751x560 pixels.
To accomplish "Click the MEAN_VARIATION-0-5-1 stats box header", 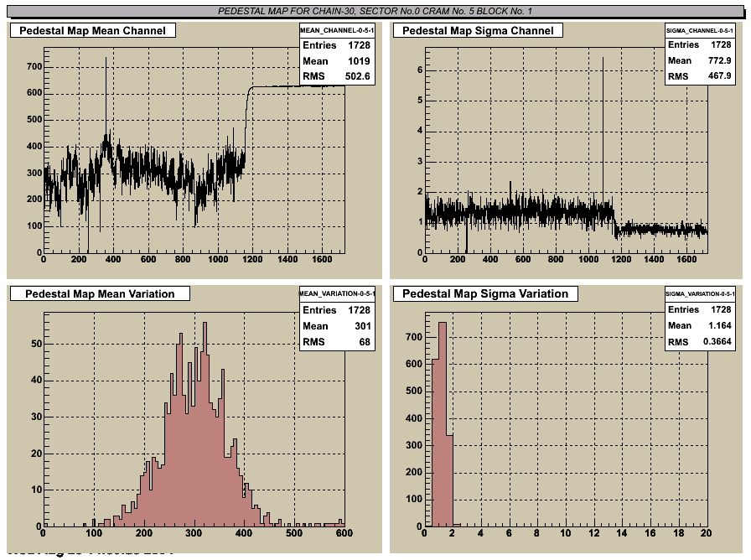I will (337, 293).
